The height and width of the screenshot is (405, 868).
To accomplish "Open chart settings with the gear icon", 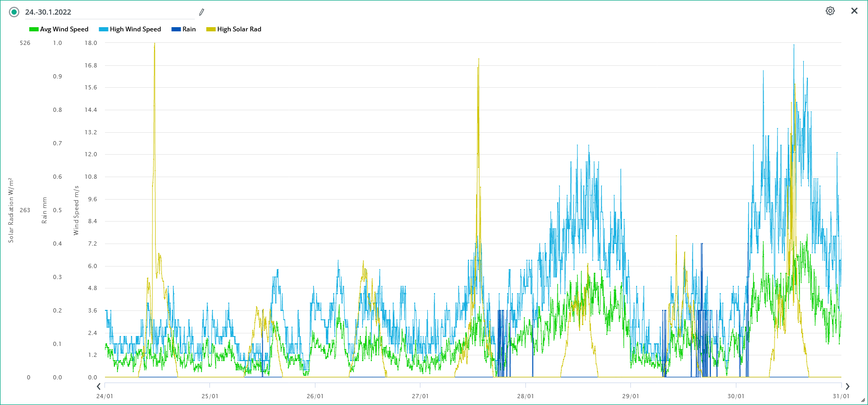I will pos(830,11).
